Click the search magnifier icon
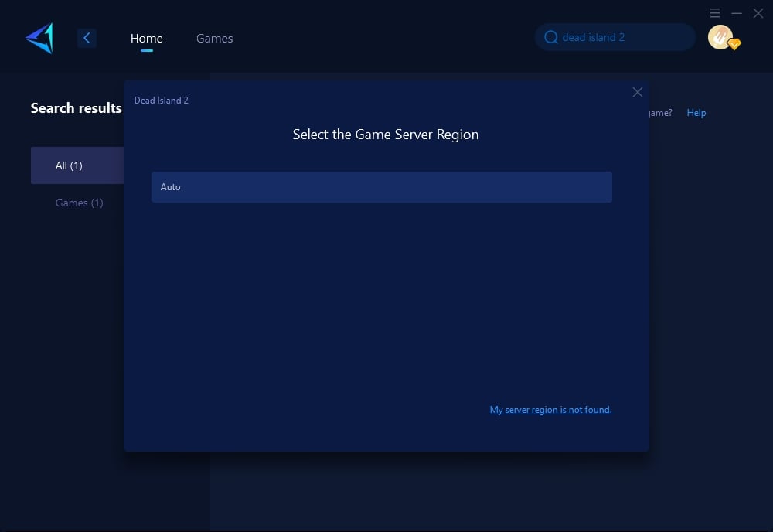Image resolution: width=773 pixels, height=532 pixels. pos(550,37)
